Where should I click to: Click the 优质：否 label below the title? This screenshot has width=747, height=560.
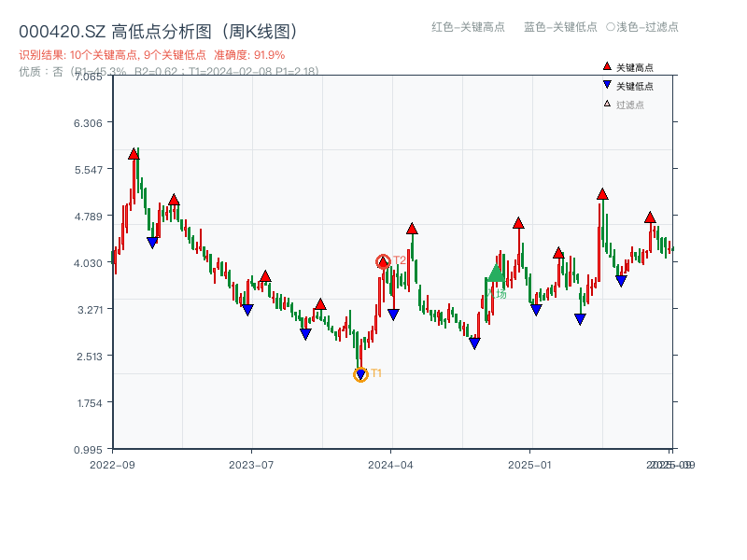(38, 73)
